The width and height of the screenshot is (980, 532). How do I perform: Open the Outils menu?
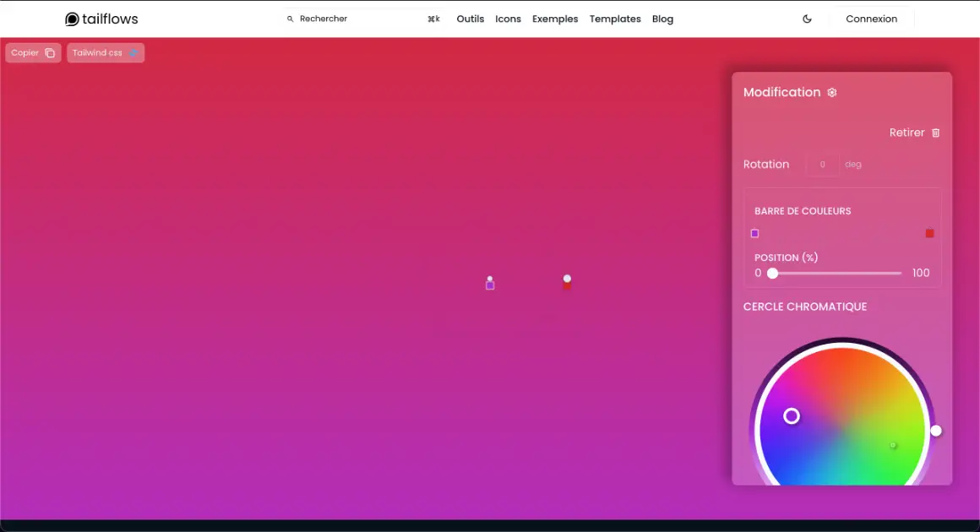(471, 19)
